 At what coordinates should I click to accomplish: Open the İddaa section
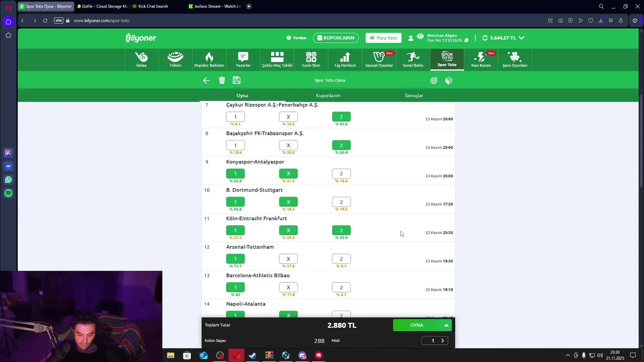click(x=141, y=59)
